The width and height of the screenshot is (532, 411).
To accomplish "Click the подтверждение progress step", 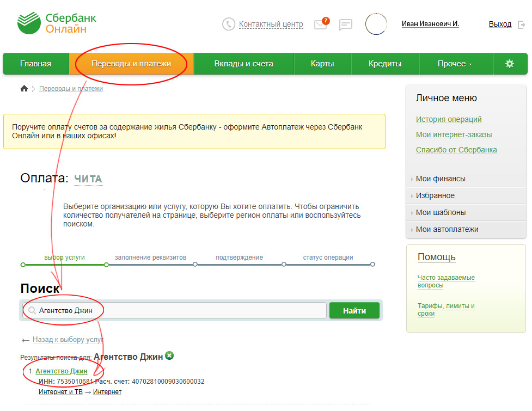I will (239, 257).
